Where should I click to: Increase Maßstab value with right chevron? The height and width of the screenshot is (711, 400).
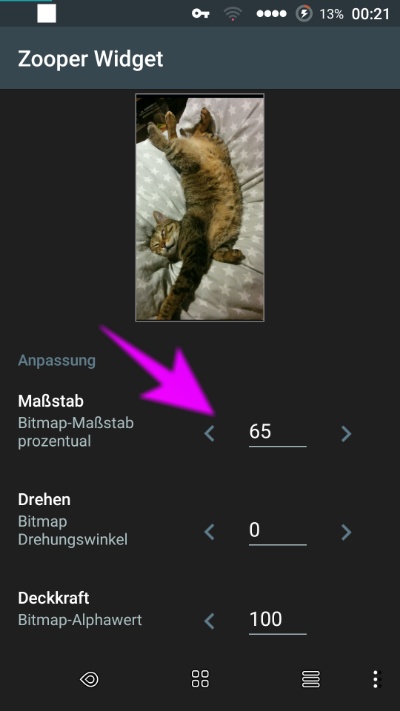point(346,433)
